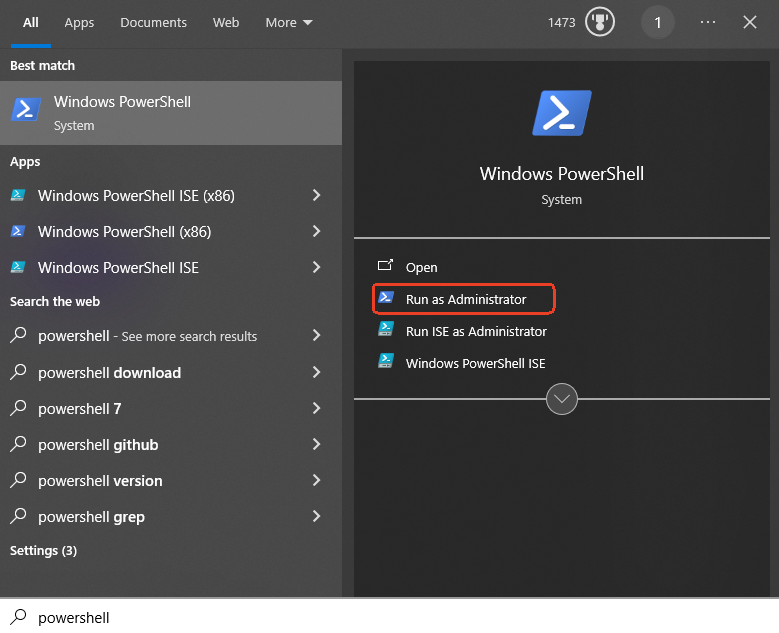Switch to the All tab
The image size is (779, 633).
tap(31, 23)
